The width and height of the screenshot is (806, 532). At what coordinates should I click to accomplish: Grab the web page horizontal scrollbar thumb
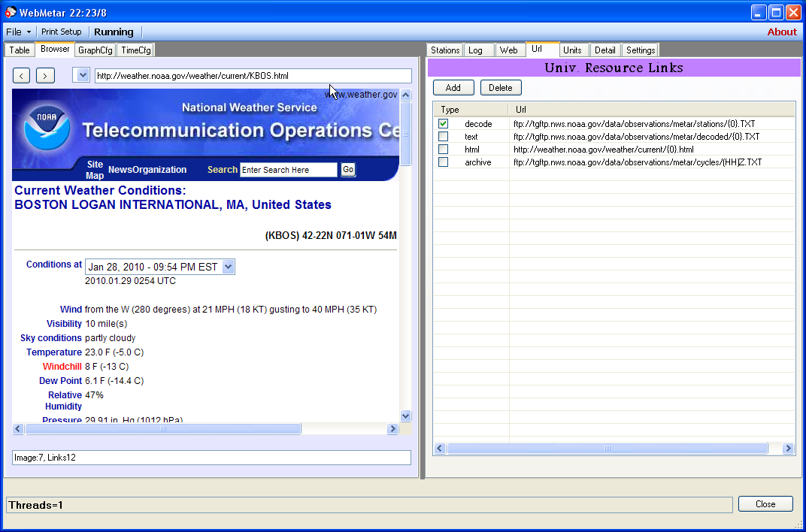click(x=163, y=429)
